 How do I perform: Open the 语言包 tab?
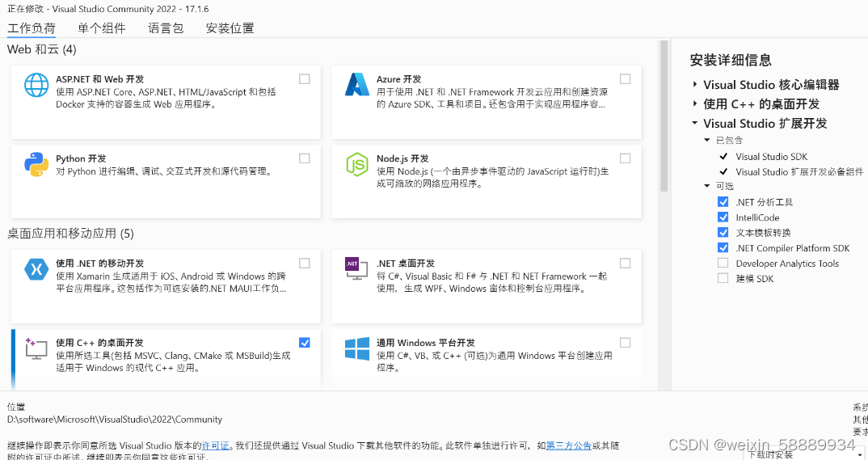(x=166, y=28)
